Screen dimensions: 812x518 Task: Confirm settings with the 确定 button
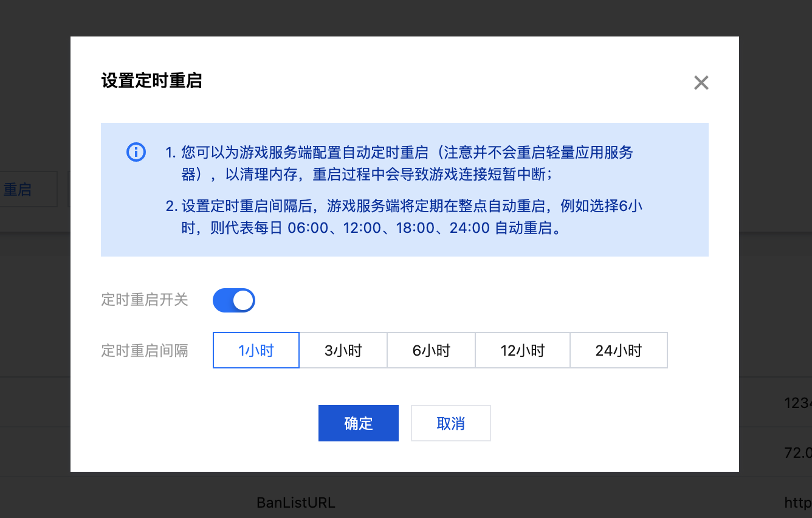coord(358,423)
